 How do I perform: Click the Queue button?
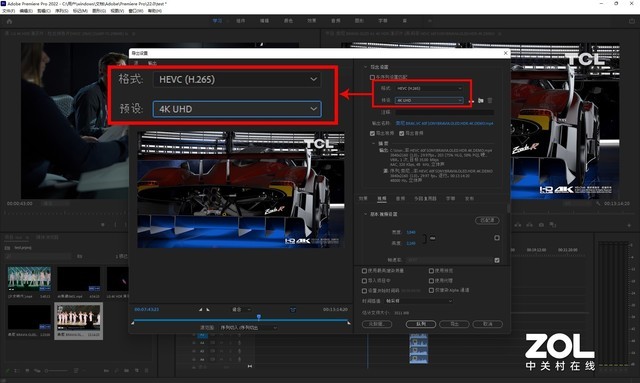click(x=421, y=324)
